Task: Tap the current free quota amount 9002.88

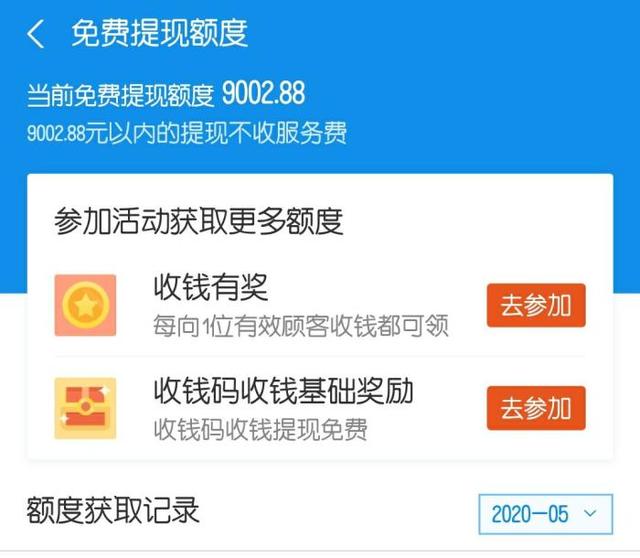Action: click(263, 93)
